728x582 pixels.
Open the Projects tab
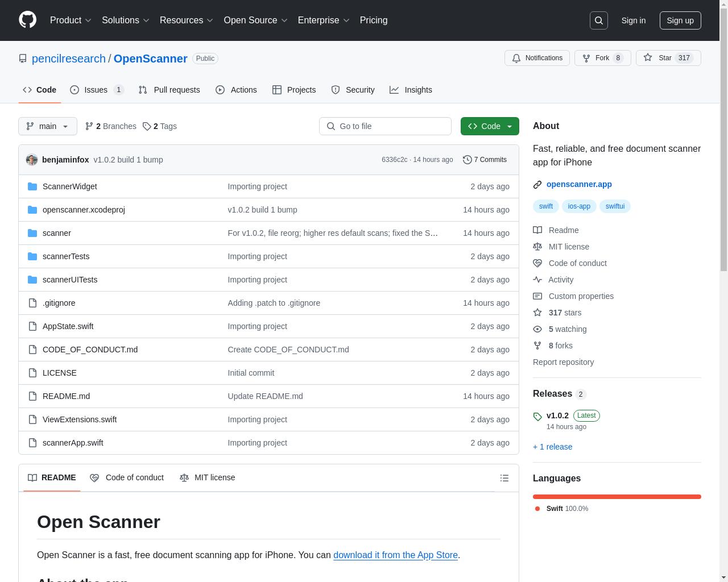294,90
